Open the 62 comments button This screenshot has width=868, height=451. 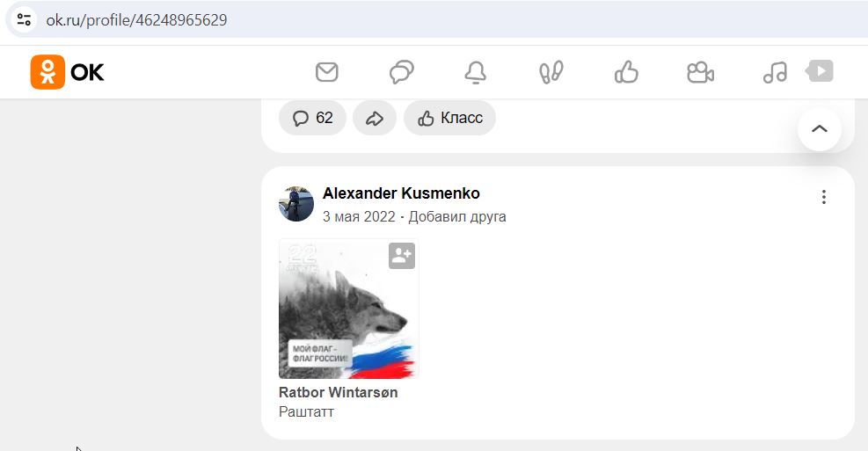click(x=312, y=118)
